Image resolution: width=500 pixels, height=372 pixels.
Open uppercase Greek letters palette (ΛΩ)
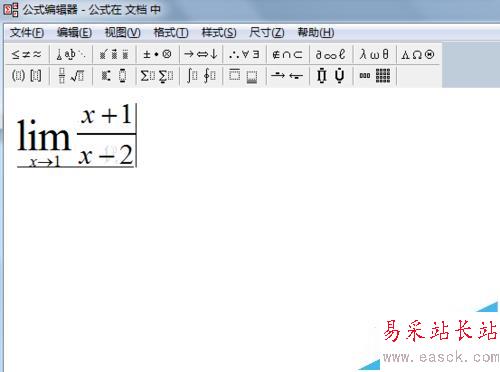click(x=418, y=54)
